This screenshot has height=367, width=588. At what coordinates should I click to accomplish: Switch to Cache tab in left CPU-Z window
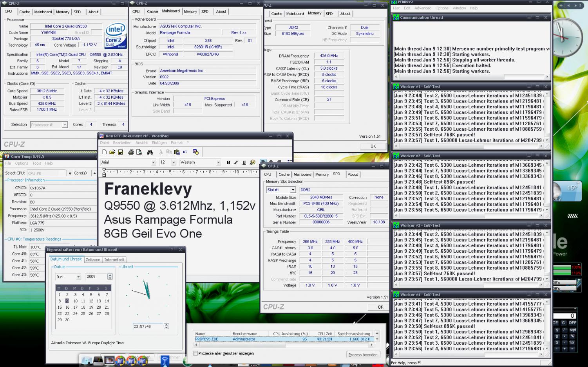25,12
